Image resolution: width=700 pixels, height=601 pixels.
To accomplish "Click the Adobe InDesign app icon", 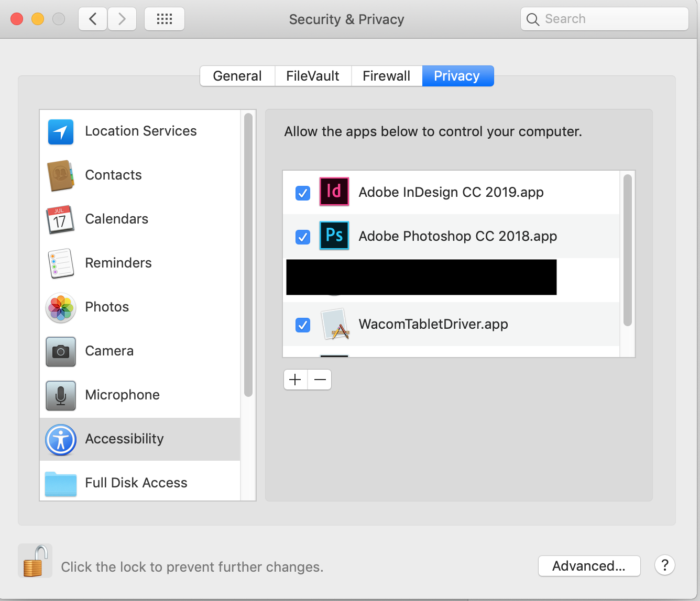I will (x=334, y=192).
